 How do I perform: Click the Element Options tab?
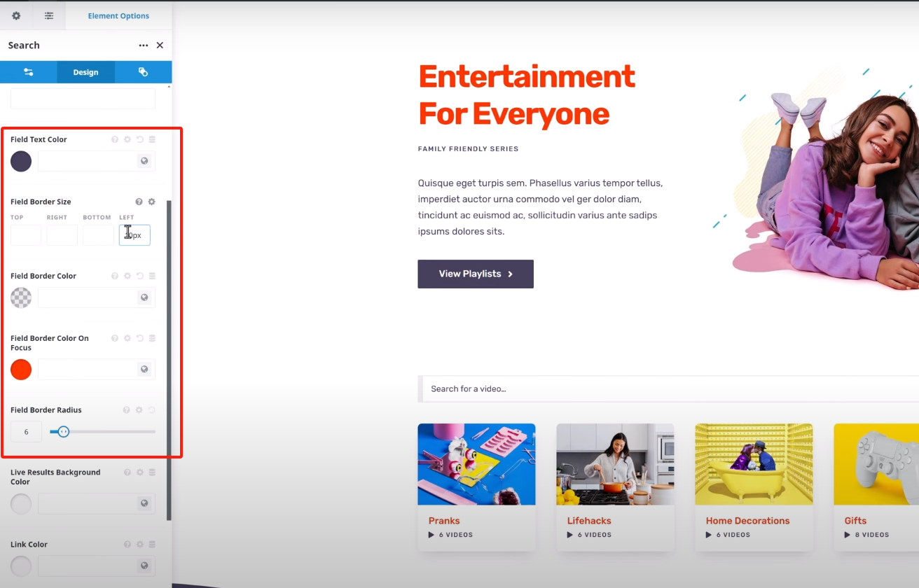coord(117,15)
